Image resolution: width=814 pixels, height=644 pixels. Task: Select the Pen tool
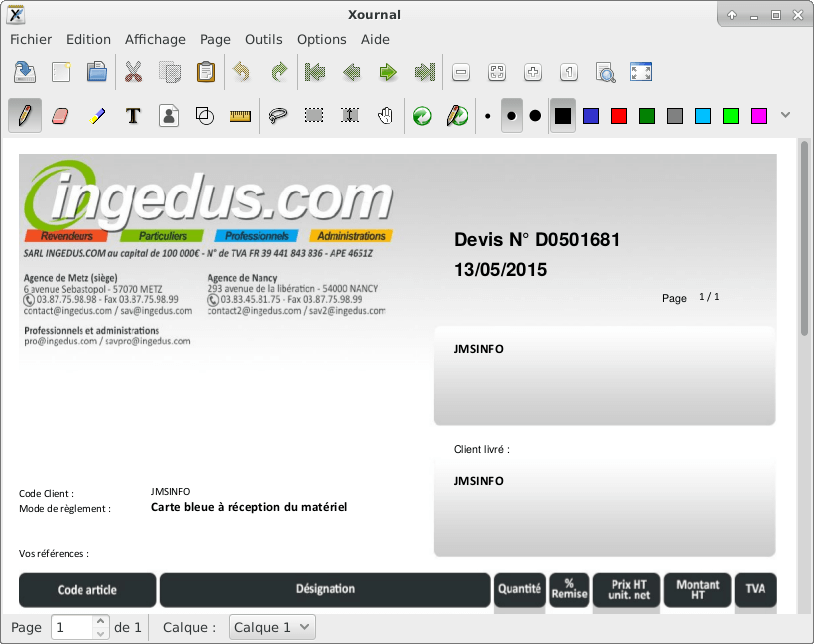pos(25,115)
